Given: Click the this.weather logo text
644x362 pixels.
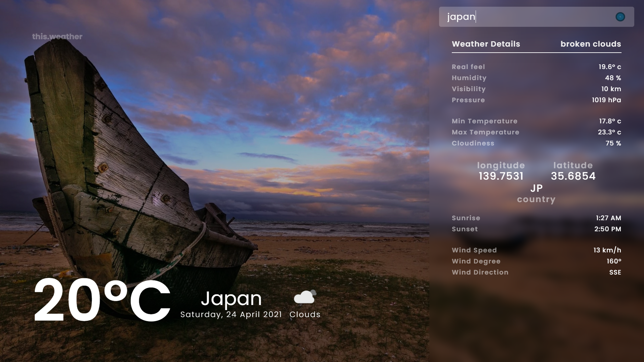Looking at the screenshot, I should (x=57, y=37).
